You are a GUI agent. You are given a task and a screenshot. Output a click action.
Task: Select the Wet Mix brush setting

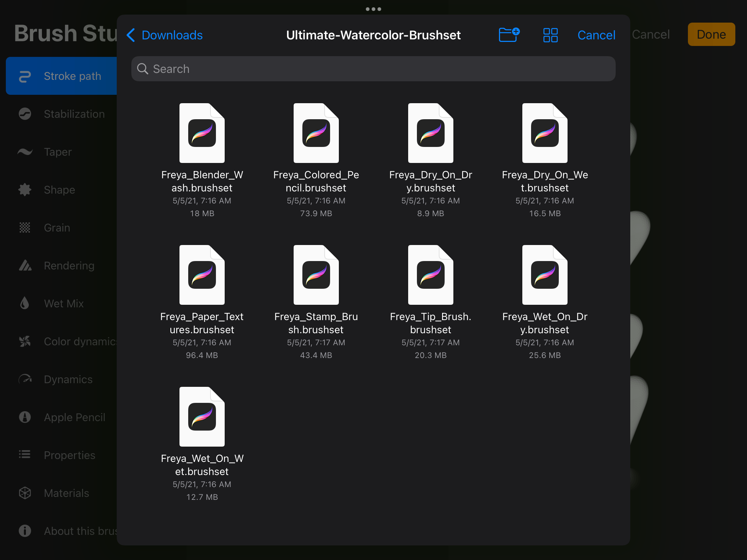[x=63, y=303]
